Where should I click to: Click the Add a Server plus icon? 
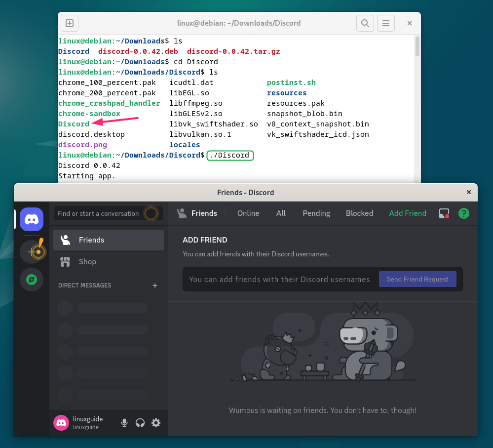tap(32, 251)
